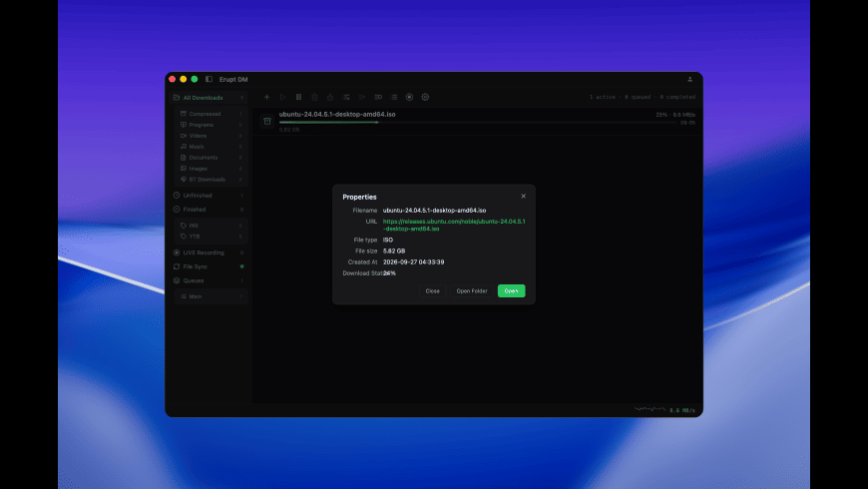Select ubuntu-24.04.5.1-desktop-amd64.iso row title
The width and height of the screenshot is (868, 489).
click(x=337, y=114)
